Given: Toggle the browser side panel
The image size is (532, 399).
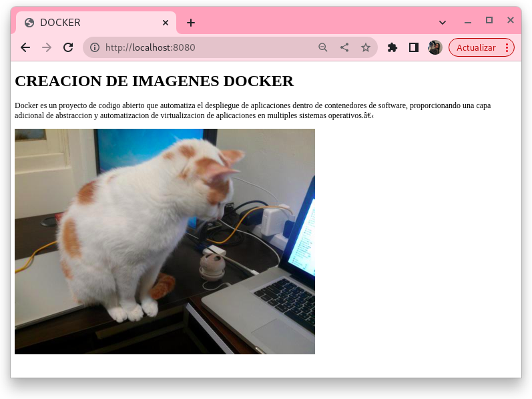Looking at the screenshot, I should tap(414, 47).
